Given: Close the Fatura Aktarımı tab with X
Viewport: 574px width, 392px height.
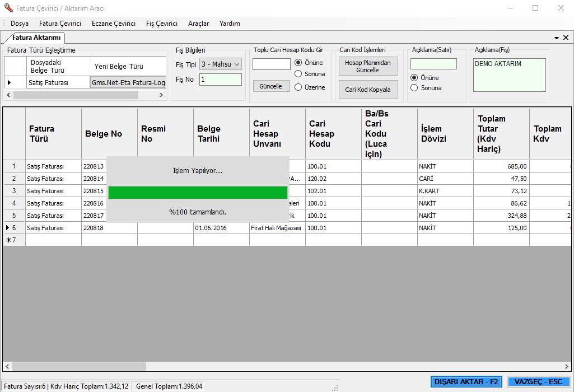Looking at the screenshot, I should pyautogui.click(x=566, y=38).
